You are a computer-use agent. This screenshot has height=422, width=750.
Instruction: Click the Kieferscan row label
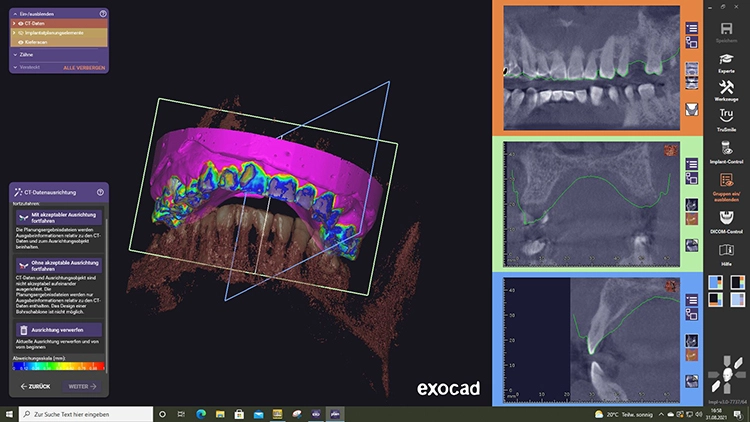click(x=36, y=42)
